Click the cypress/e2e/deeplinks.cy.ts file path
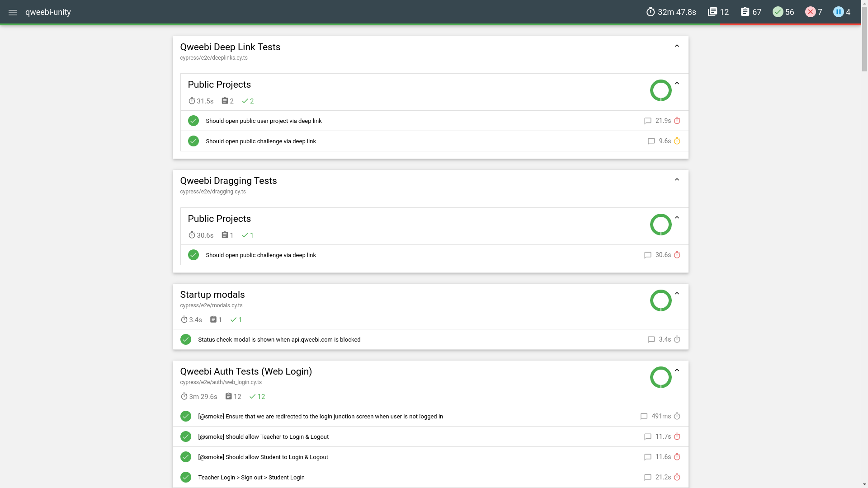The height and width of the screenshot is (488, 868). coord(214,58)
